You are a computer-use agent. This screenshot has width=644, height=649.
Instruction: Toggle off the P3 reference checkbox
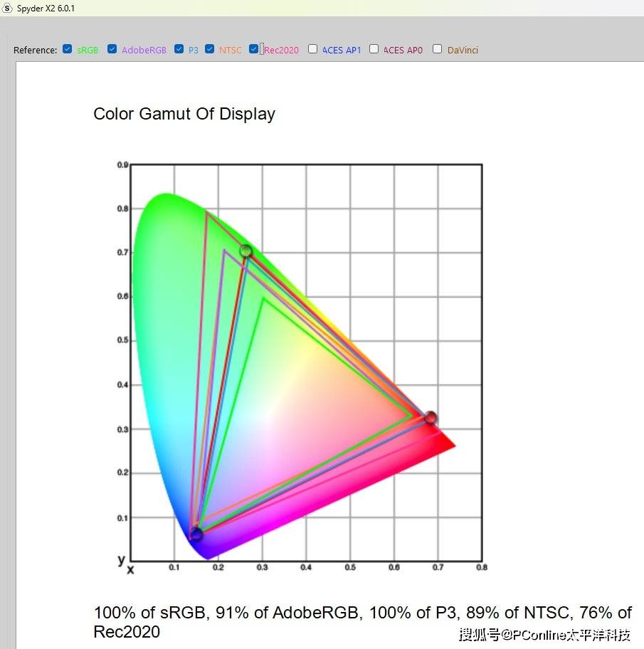click(x=179, y=49)
